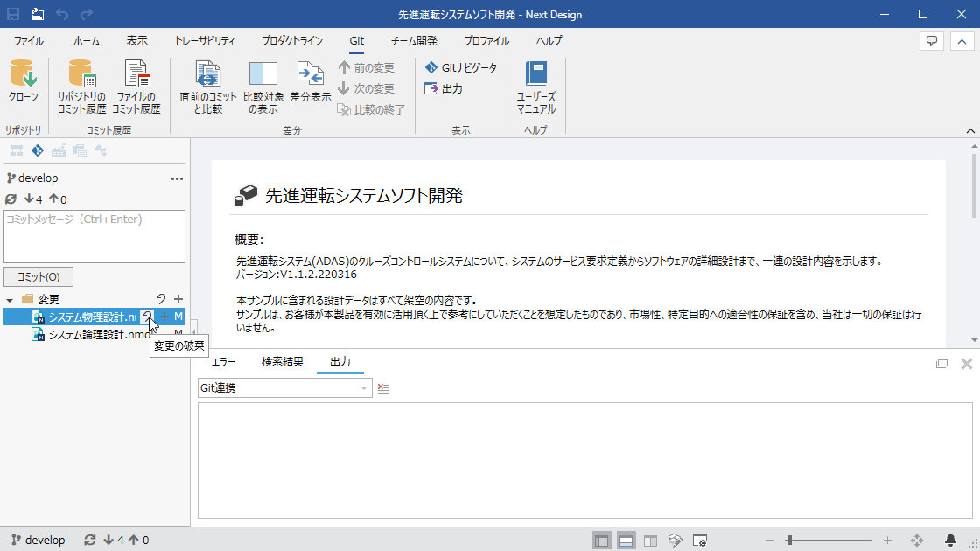Image resolution: width=980 pixels, height=551 pixels.
Task: Open the develop branch more options menu
Action: [177, 178]
